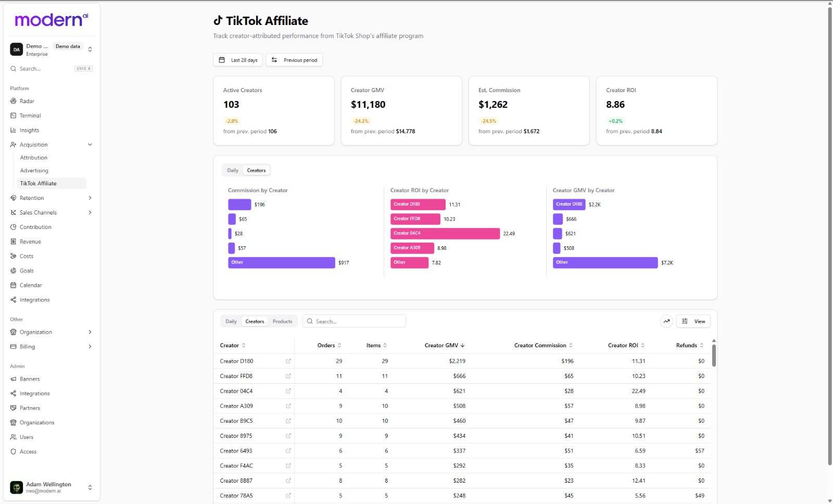
Task: Click the Demo data badge
Action: 68,46
